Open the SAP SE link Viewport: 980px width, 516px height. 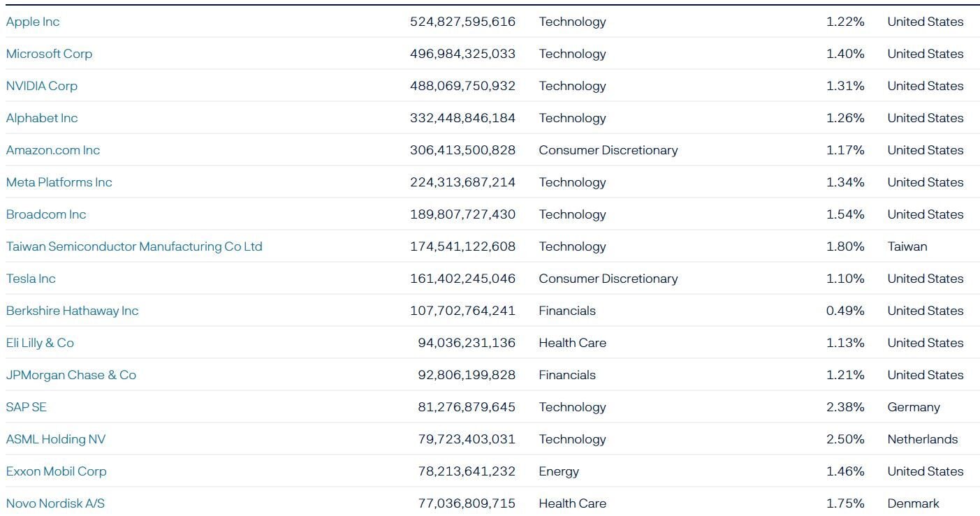click(x=27, y=407)
